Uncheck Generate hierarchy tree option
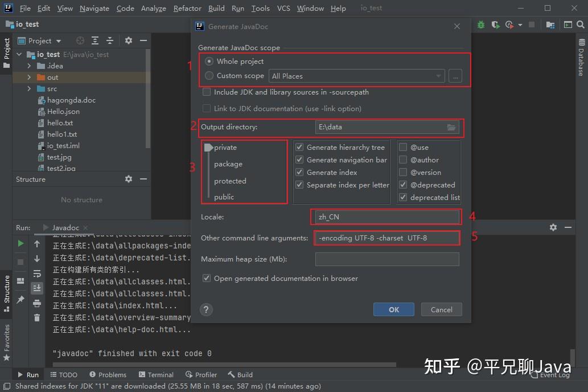Screen dimensions: 588x392 point(299,146)
